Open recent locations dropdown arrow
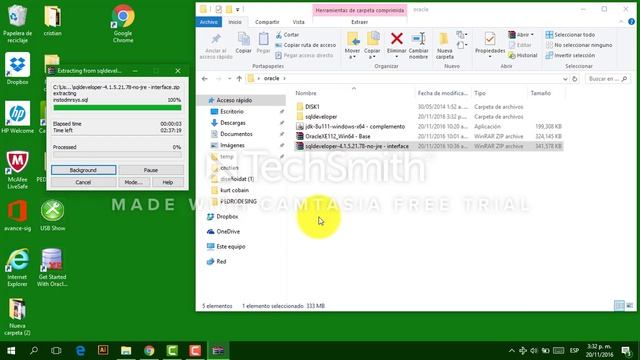Screen dimensions: 640x360 pyautogui.click(x=229, y=78)
